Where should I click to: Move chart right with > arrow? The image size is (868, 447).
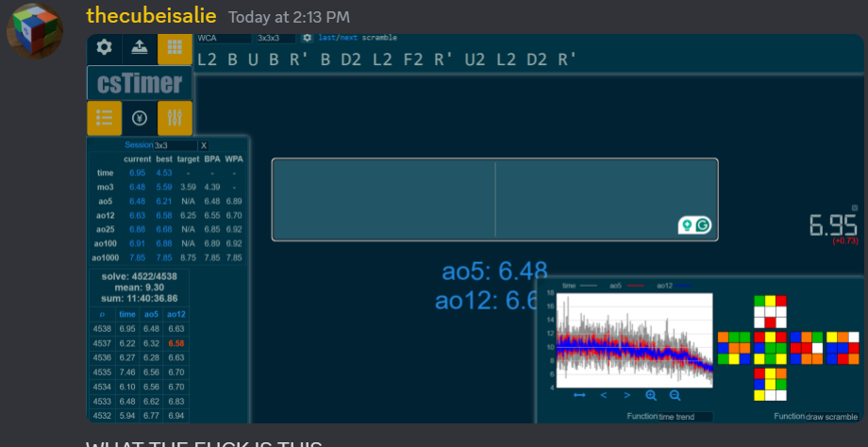point(627,395)
